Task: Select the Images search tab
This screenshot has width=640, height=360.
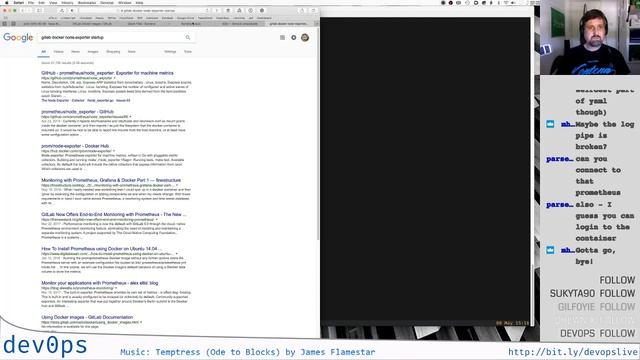Action: [x=93, y=52]
